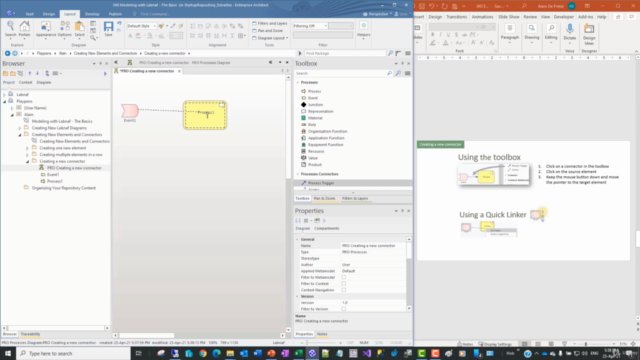Open the Diagram Layout dropdown
This screenshot has width=640, height=360.
point(270,38)
